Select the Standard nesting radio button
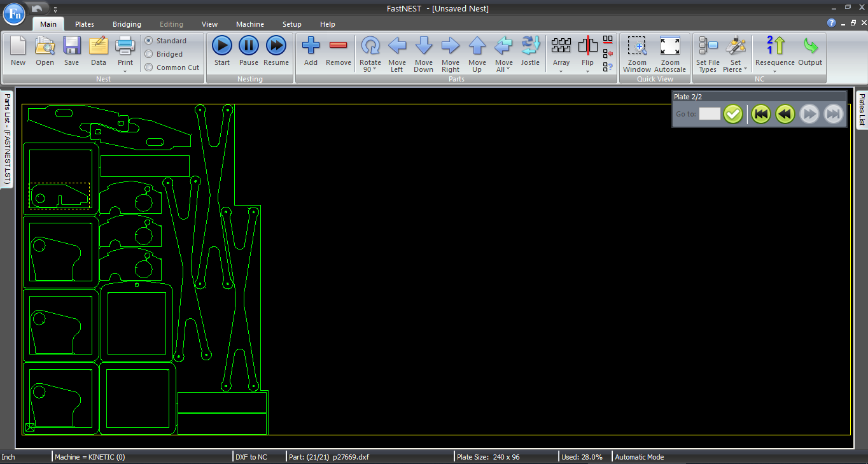The image size is (868, 464). 148,41
